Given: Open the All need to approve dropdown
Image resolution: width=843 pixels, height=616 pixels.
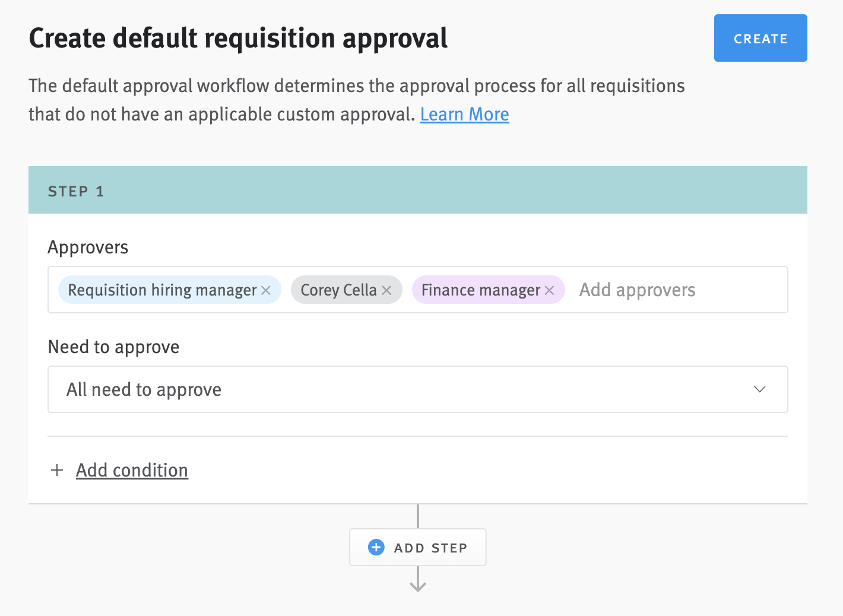Looking at the screenshot, I should [417, 389].
